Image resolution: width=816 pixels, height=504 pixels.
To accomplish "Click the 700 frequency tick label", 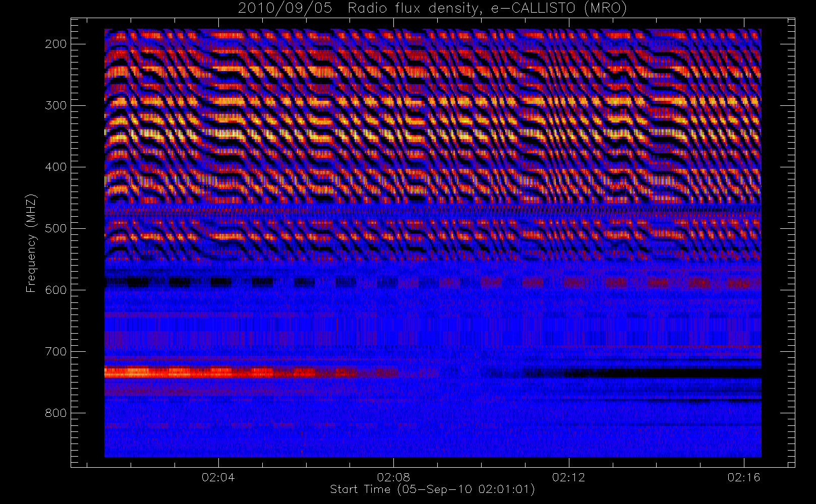I will pos(55,351).
